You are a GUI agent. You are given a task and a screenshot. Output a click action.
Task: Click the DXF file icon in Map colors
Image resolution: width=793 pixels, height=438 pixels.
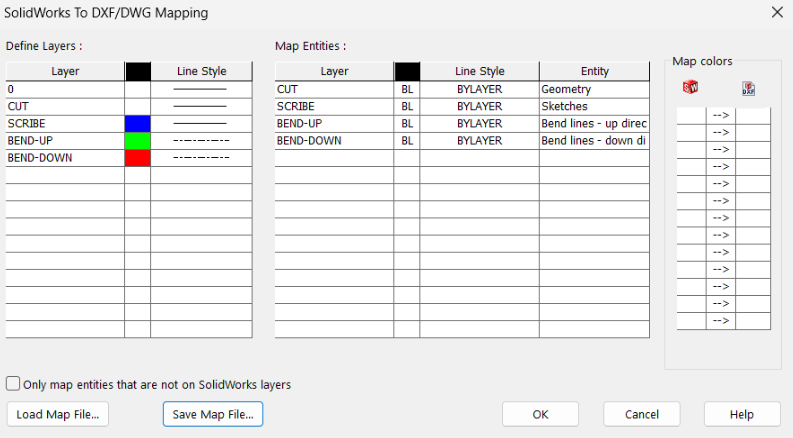pos(748,88)
